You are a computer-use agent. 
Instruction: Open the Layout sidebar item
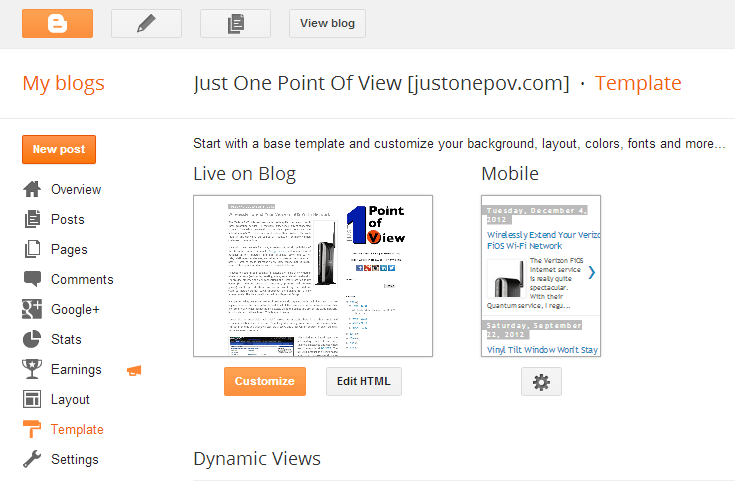70,399
